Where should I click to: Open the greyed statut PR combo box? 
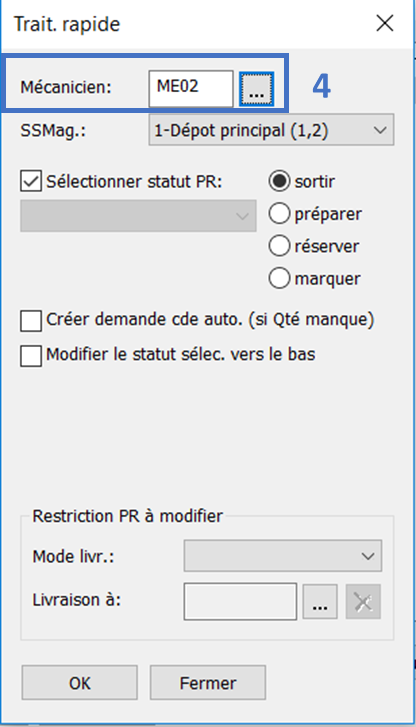[138, 216]
